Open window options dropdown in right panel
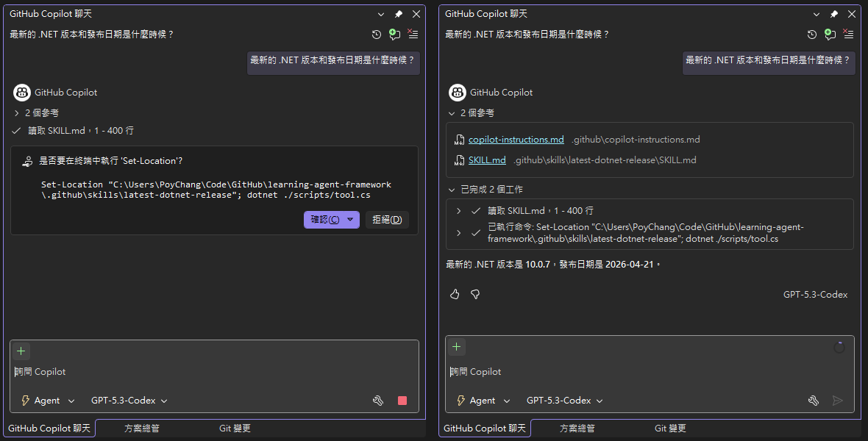This screenshot has height=441, width=868. tap(817, 14)
